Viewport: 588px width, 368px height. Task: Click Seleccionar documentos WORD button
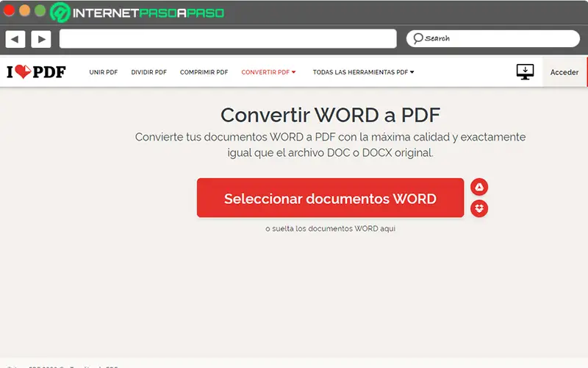(330, 198)
